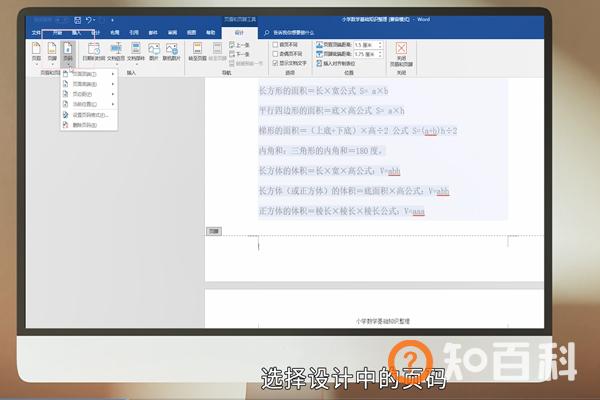Click the 文档信息 (Document Info) icon

[x=116, y=52]
